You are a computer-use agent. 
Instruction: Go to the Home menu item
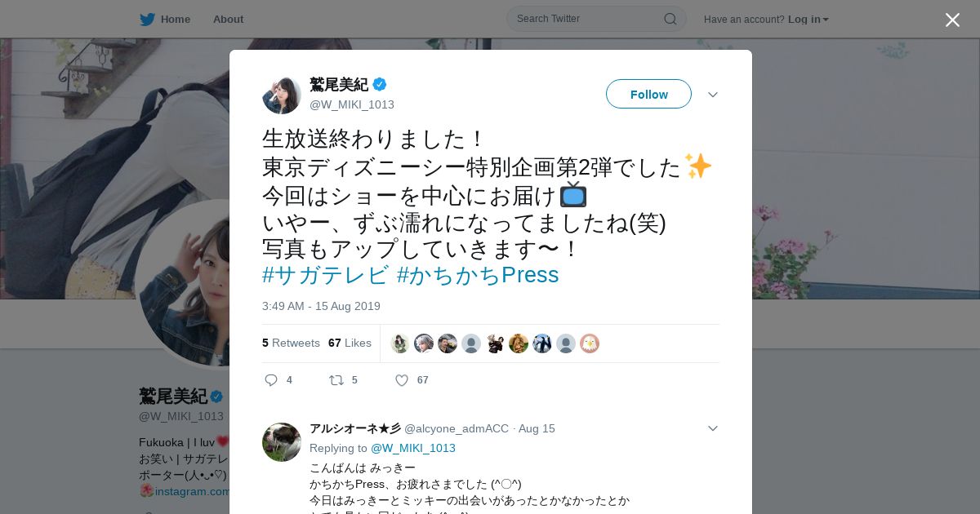pyautogui.click(x=176, y=20)
